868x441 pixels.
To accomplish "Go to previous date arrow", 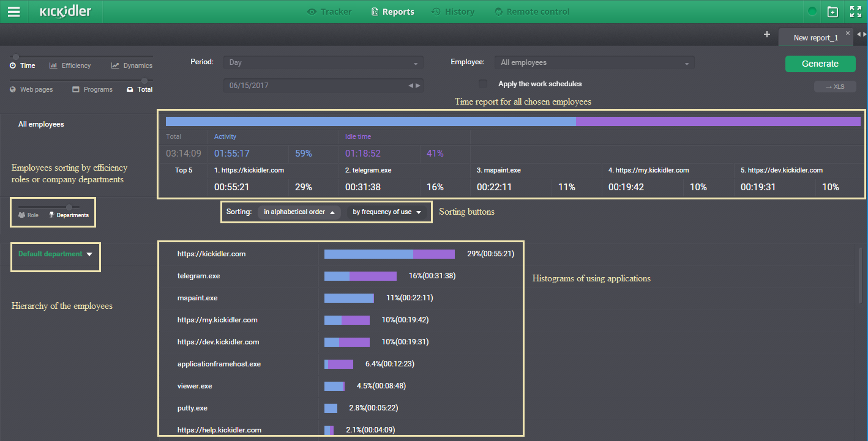I will coord(411,86).
